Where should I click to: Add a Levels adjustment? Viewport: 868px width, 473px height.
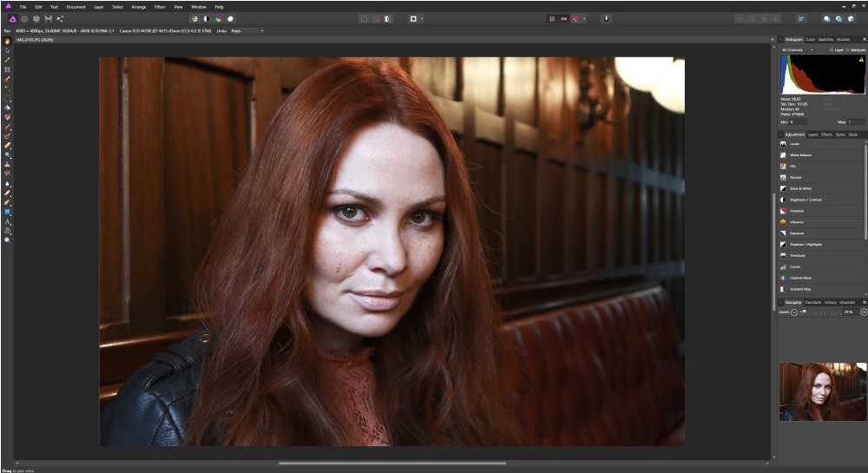pos(821,144)
